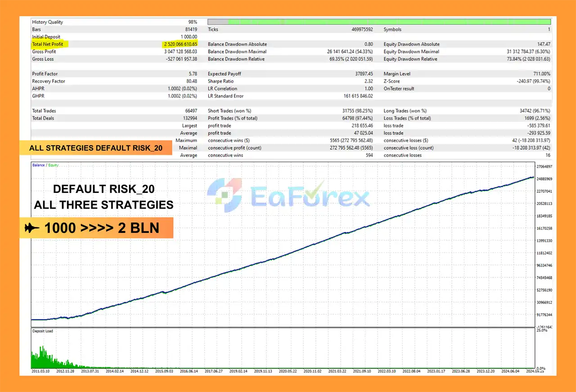Click the DEFAULT RISK_20 ALL THREE STRATEGIES text
Viewport: 576px width, 392px height.
click(x=103, y=197)
